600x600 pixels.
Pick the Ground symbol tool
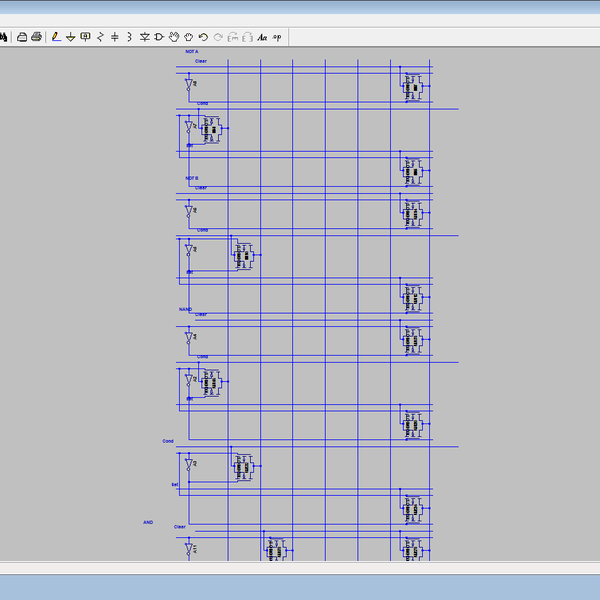pyautogui.click(x=70, y=37)
